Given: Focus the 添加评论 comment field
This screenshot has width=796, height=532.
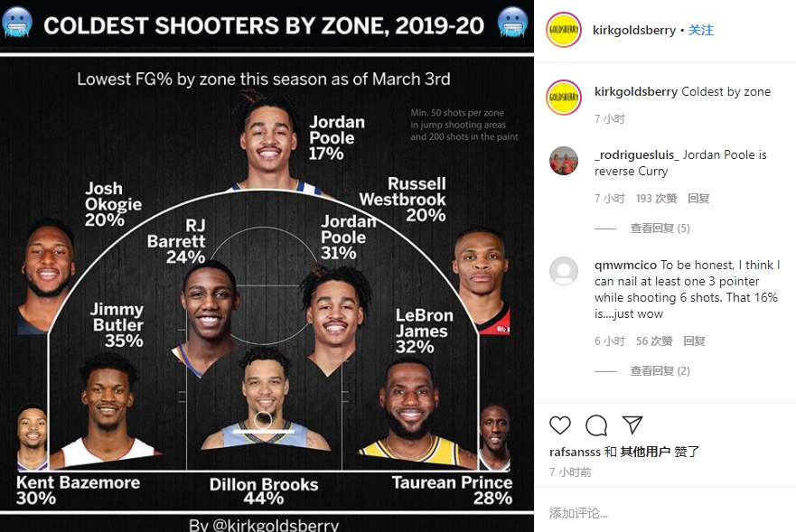Looking at the screenshot, I should pos(665,513).
